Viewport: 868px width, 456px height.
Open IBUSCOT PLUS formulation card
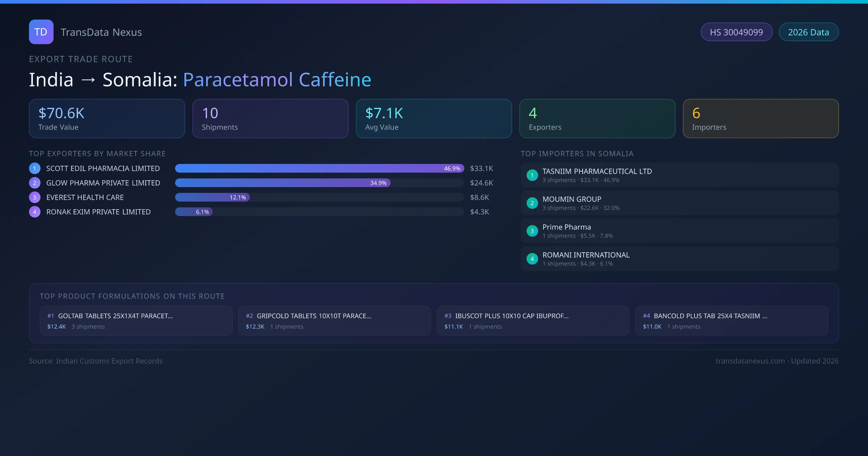533,321
